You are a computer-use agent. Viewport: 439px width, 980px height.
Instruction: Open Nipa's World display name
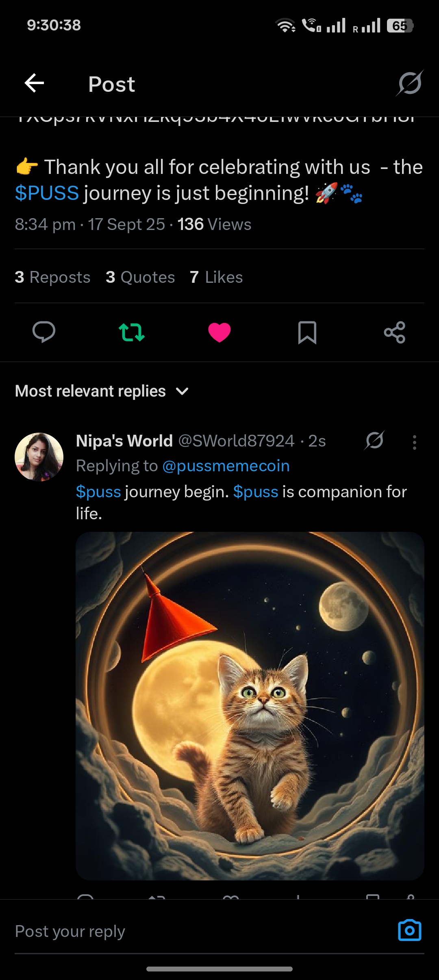point(124,441)
